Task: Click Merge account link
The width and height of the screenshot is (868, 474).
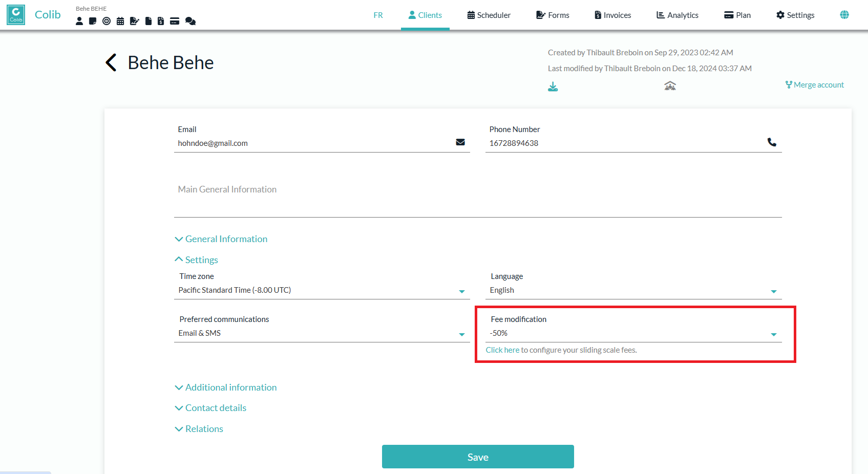Action: (x=815, y=85)
